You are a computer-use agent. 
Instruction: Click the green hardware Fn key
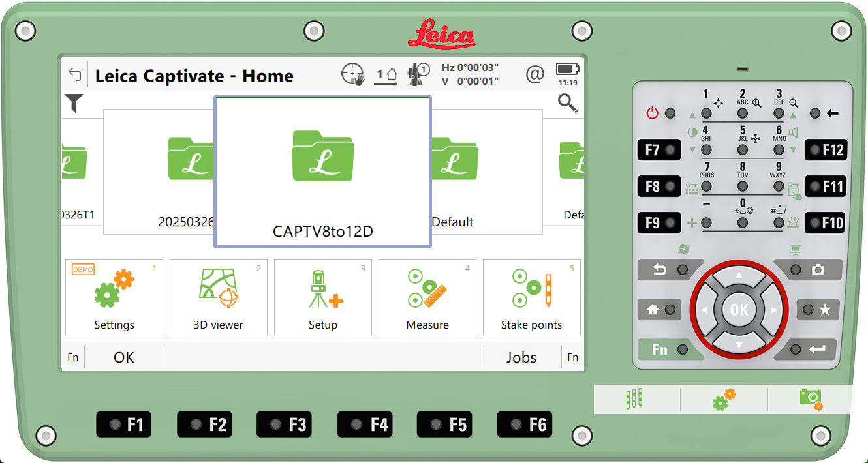tap(669, 350)
